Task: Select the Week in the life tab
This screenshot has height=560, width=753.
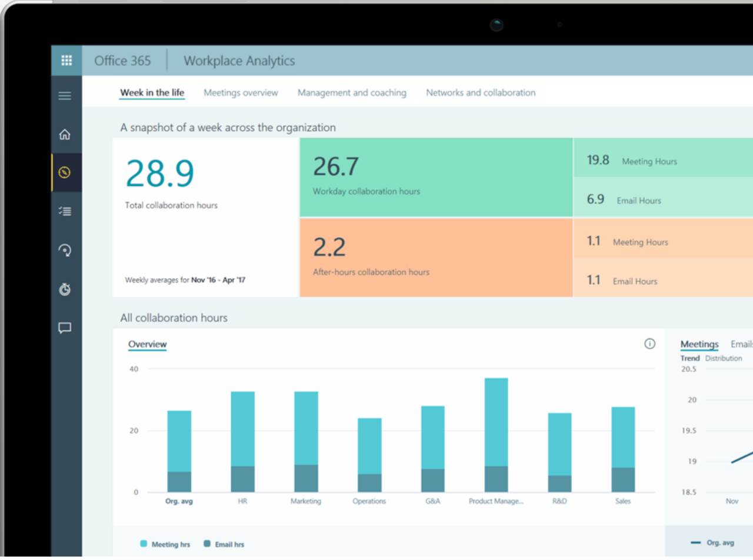Action: point(152,92)
